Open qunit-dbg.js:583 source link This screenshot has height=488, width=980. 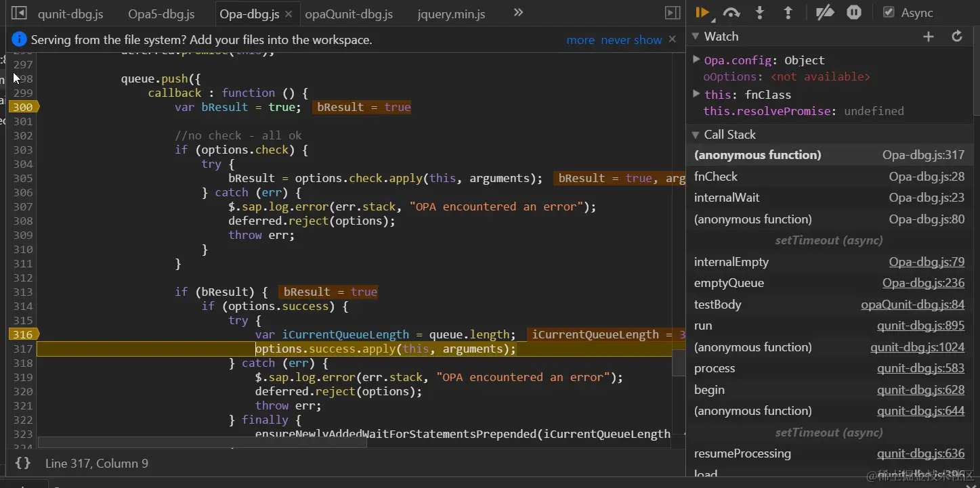[x=920, y=368]
